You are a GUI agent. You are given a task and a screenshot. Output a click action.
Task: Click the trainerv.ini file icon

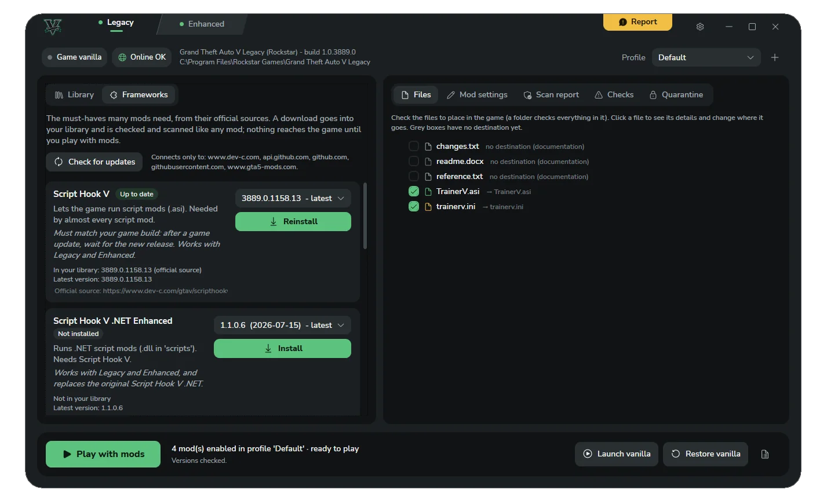[428, 207]
